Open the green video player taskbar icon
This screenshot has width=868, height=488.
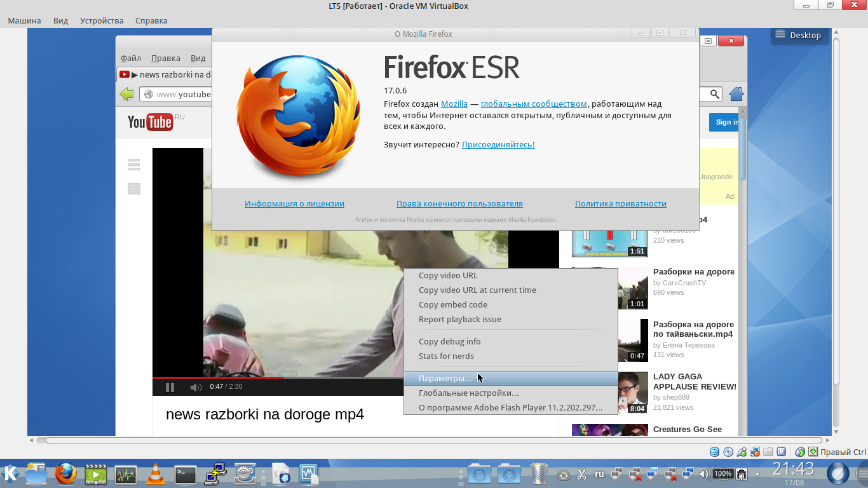(x=96, y=474)
